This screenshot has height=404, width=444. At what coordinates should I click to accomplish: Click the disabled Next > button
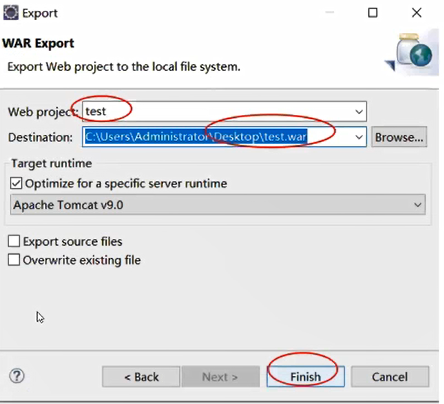[221, 377]
